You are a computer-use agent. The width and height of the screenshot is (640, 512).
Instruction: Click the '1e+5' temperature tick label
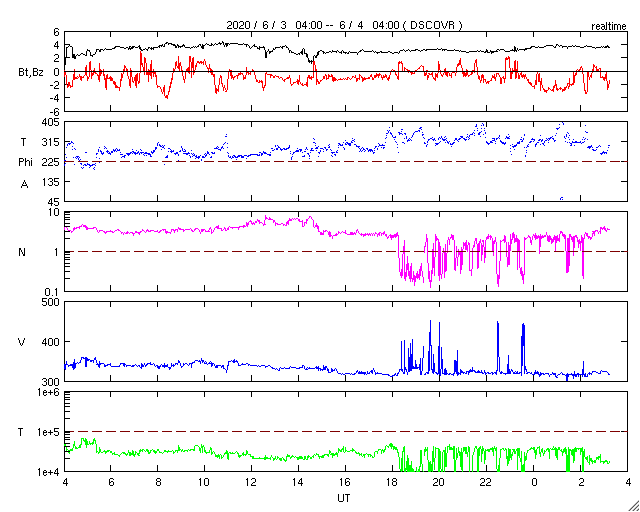[48, 432]
